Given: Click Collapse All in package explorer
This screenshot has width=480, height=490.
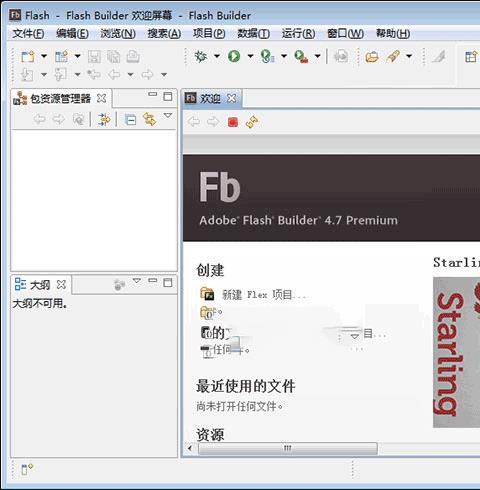Looking at the screenshot, I should [x=130, y=120].
